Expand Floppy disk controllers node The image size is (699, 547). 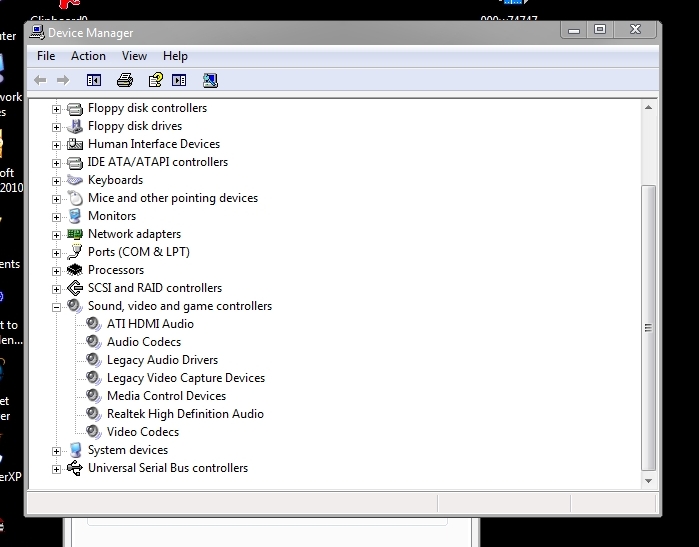pos(56,109)
